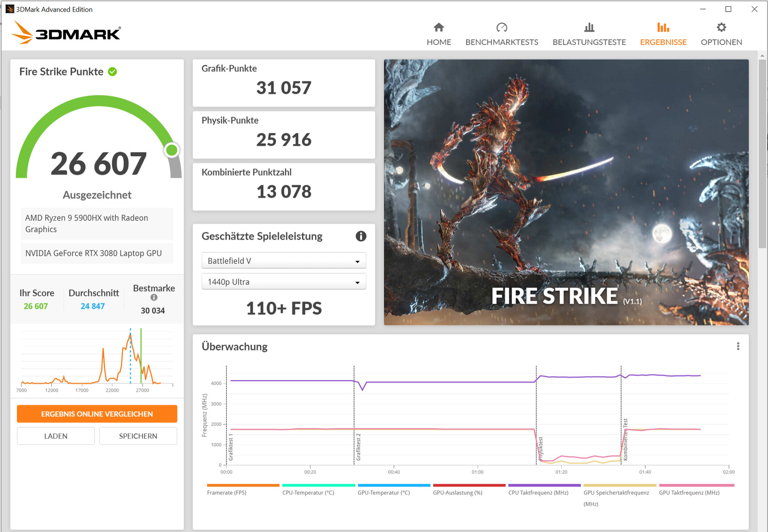Select the ERGEBNISSE tab label
The height and width of the screenshot is (532, 768).
(663, 42)
